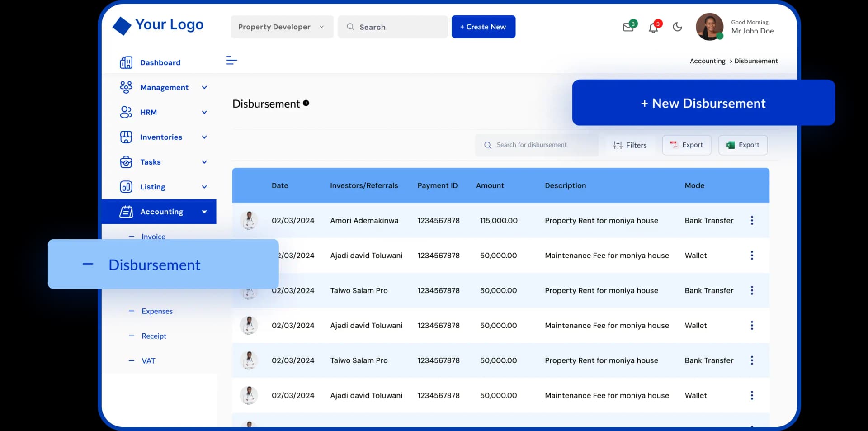Select Invoice under Accounting
This screenshot has height=431, width=868.
[153, 236]
